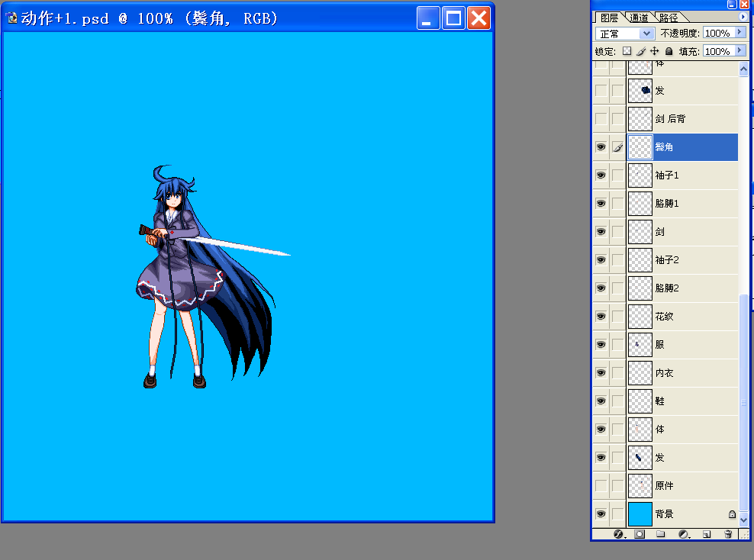The height and width of the screenshot is (560, 754).
Task: Open the layers palette flyout menu arrow
Action: pos(743,17)
